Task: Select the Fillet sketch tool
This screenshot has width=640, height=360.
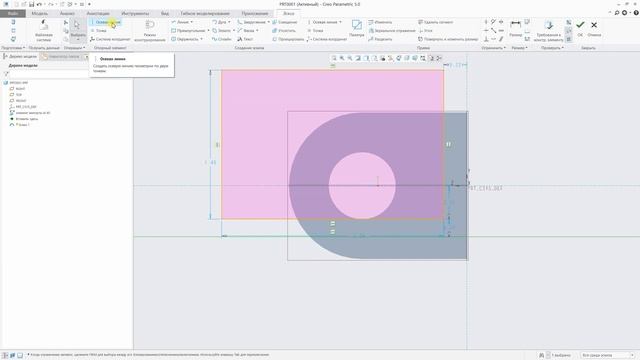Action: click(x=251, y=22)
